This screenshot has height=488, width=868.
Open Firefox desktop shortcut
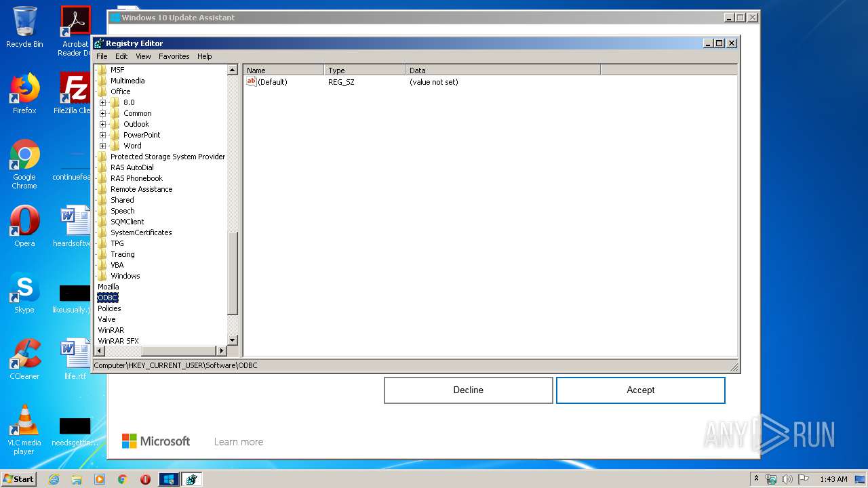pos(24,94)
